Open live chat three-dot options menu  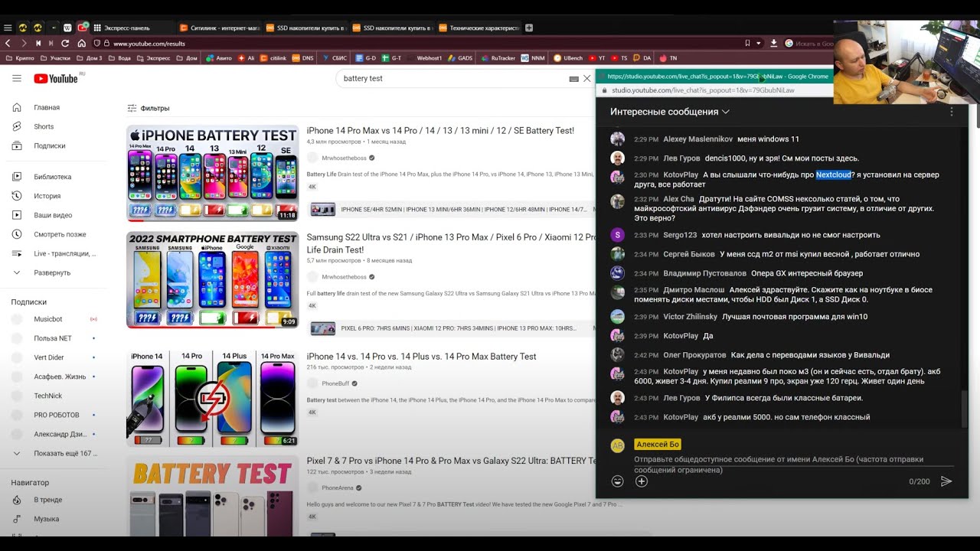(x=952, y=112)
